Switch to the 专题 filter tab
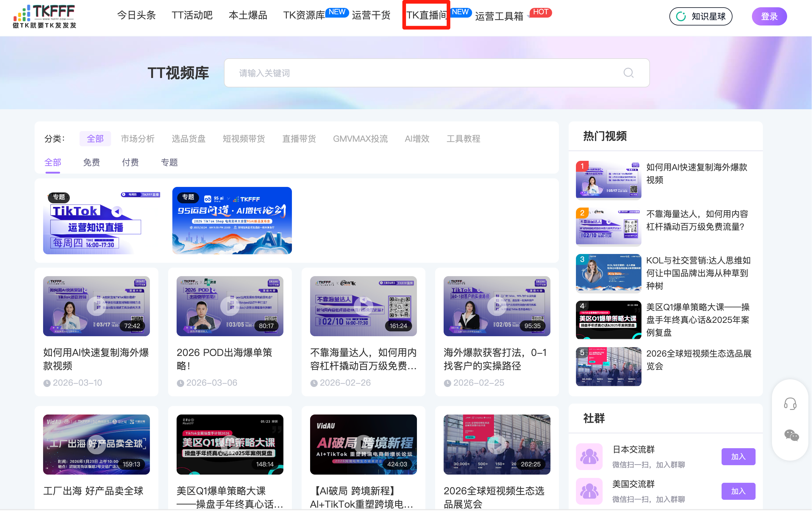 pyautogui.click(x=169, y=163)
